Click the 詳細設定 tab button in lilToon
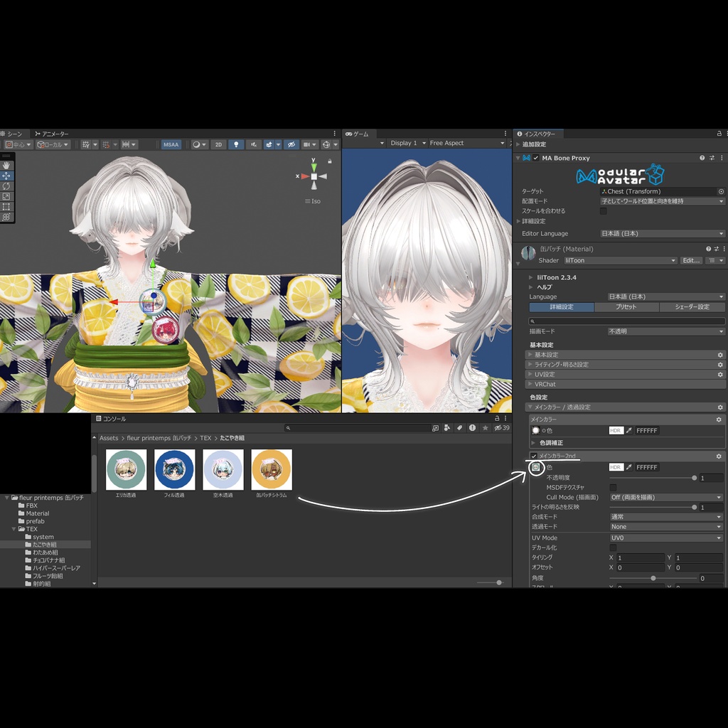728x728 pixels. [562, 307]
